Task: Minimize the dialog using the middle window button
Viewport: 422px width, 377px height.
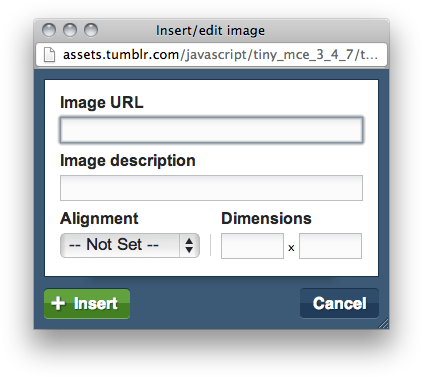Action: (x=70, y=30)
